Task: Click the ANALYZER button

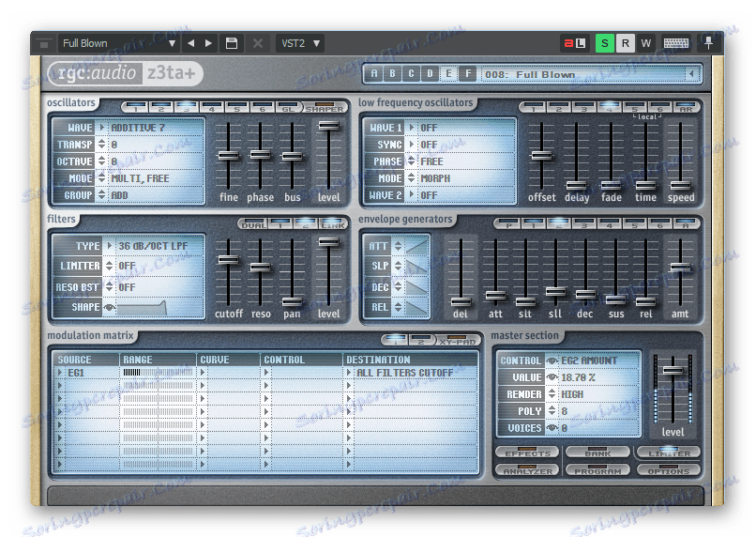Action: (526, 469)
